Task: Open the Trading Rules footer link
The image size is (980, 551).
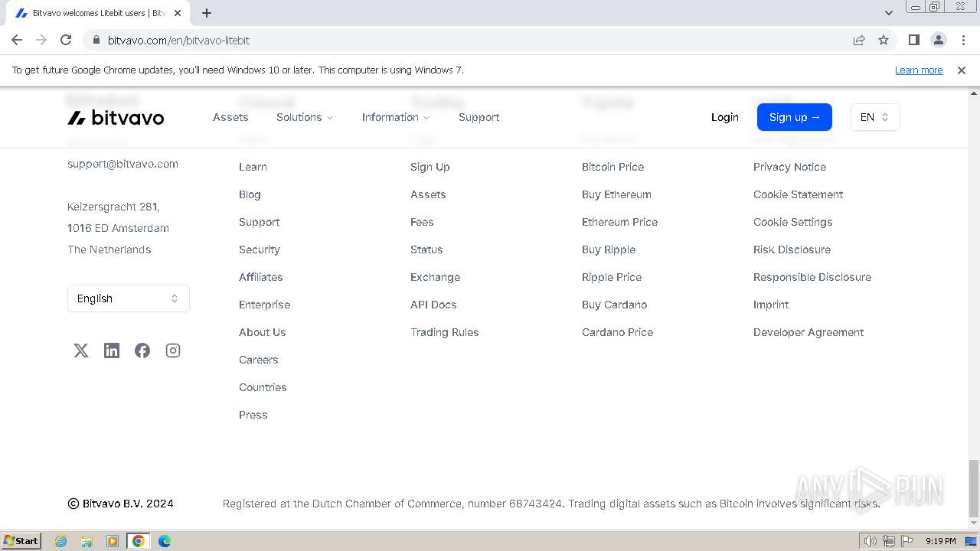Action: click(x=445, y=332)
